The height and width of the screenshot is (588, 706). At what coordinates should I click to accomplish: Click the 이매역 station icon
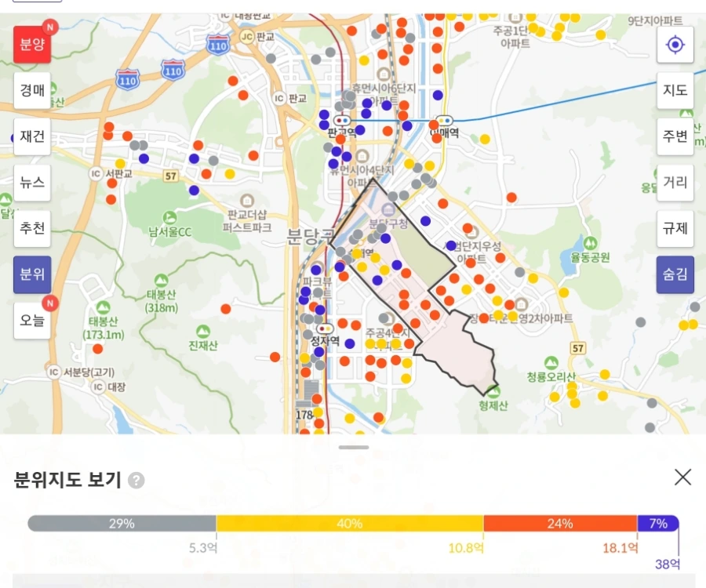tap(445, 121)
